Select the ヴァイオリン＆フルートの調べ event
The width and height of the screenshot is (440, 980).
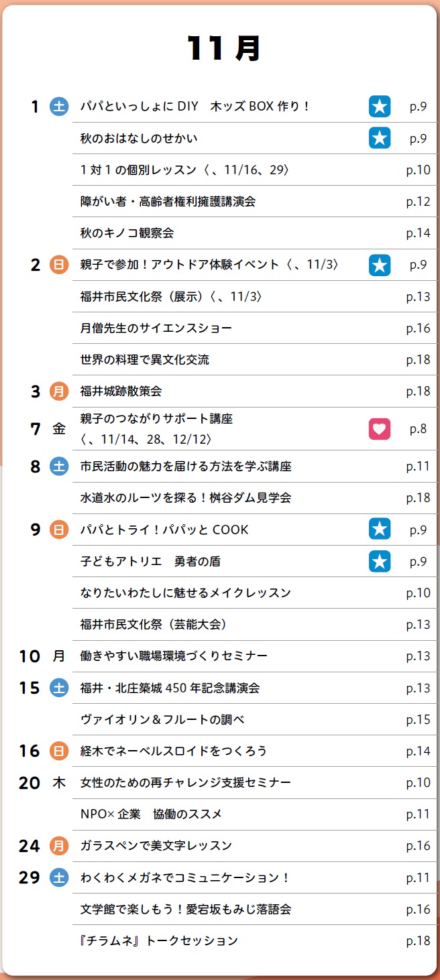(162, 720)
